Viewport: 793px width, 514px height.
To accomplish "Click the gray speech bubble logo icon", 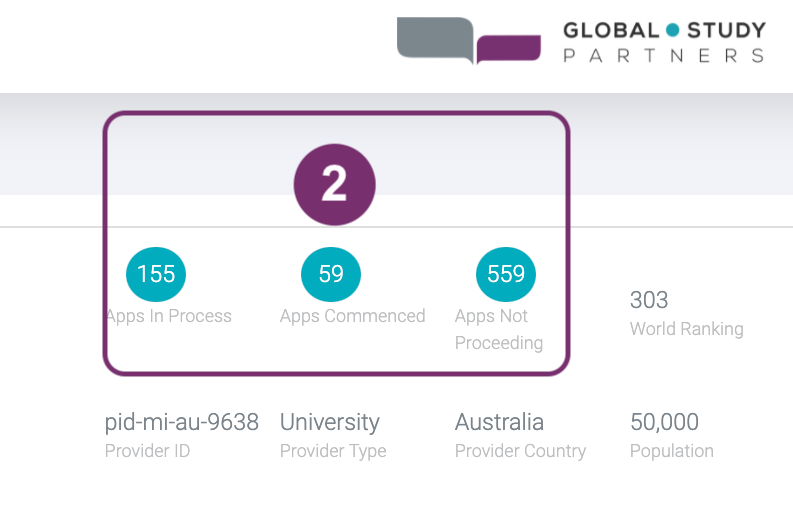I will (x=434, y=39).
